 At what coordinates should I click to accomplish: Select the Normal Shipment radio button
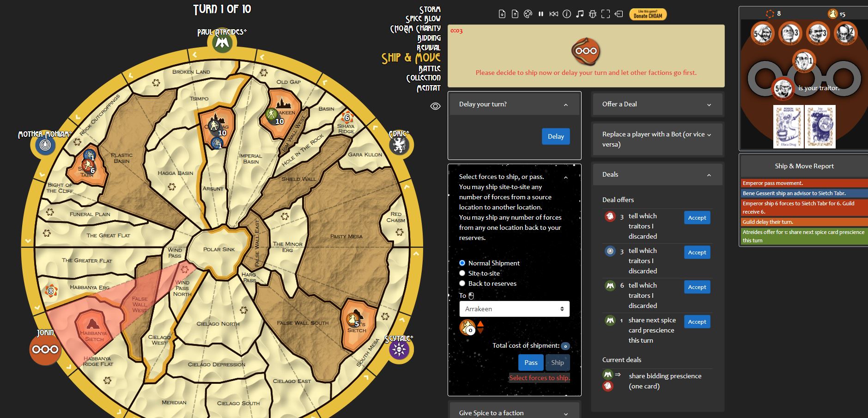coord(462,263)
